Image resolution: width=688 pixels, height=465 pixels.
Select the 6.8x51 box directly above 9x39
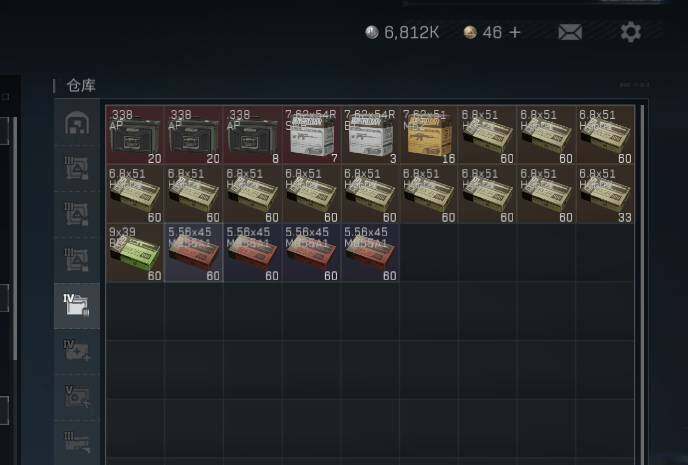coord(135,193)
